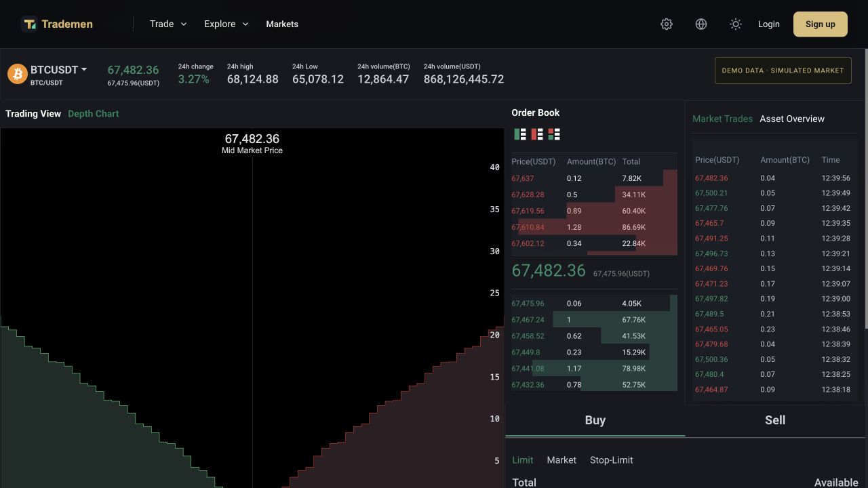
Task: Click the Trademen logo
Action: tap(57, 24)
